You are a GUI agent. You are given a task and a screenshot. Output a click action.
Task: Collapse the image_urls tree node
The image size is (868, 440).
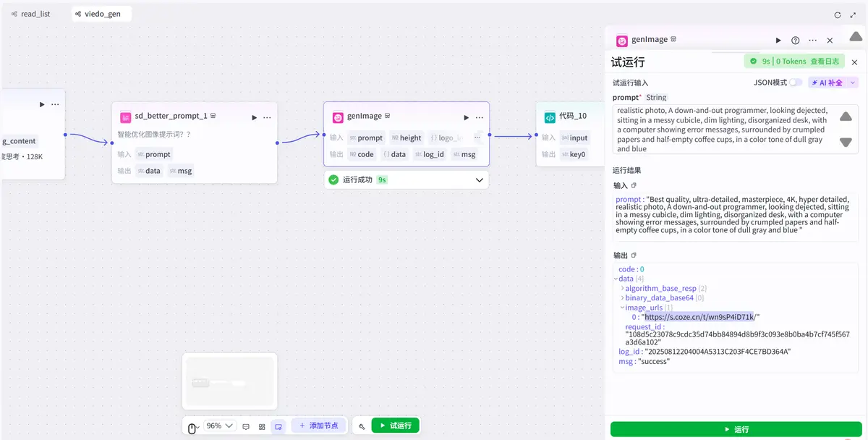[623, 308]
